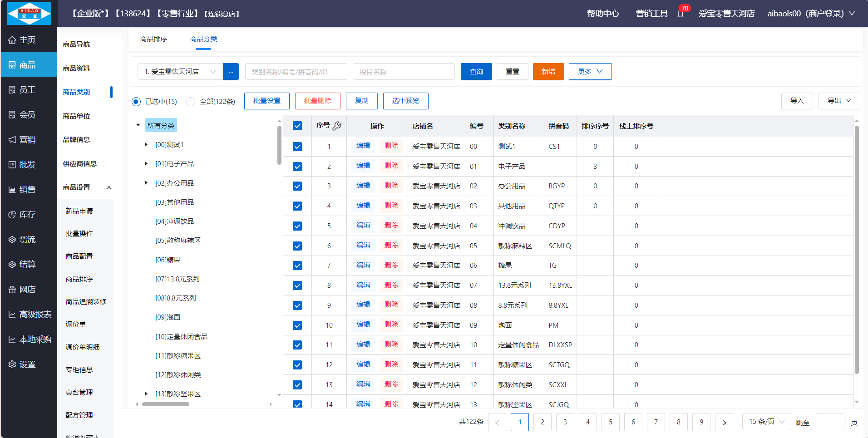Switch to the 商品排序 tab

(153, 39)
